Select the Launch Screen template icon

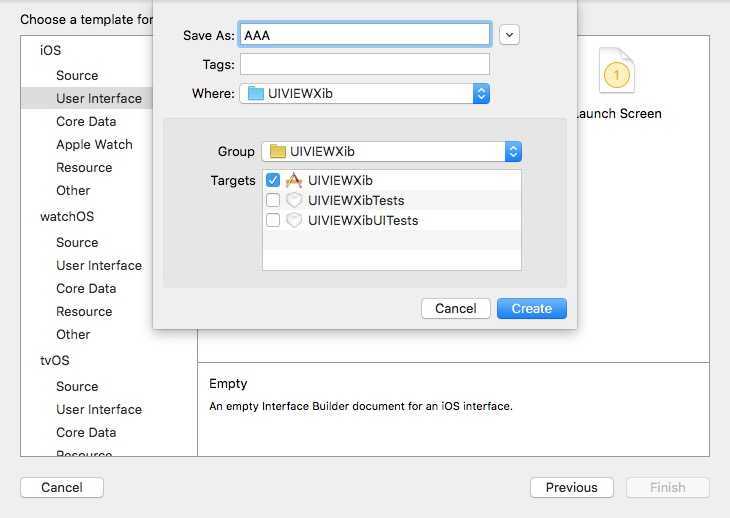click(616, 71)
